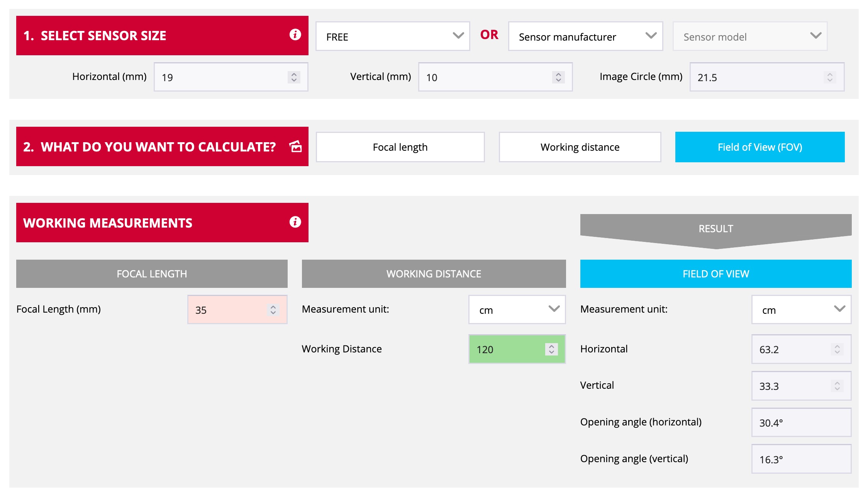The width and height of the screenshot is (868, 500).
Task: Click the Vertical (mm) sensor input field
Action: (495, 77)
